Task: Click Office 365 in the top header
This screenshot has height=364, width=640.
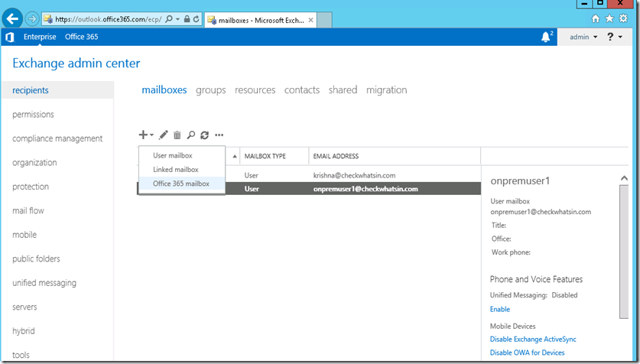Action: click(x=82, y=37)
